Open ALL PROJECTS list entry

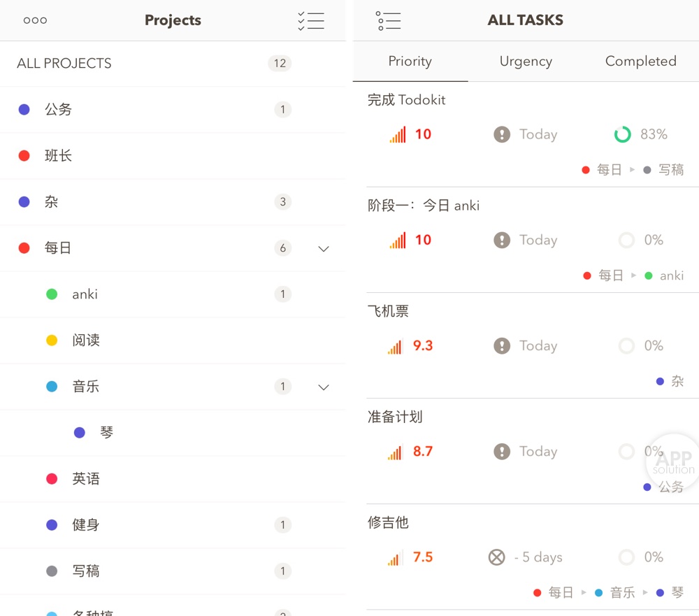pyautogui.click(x=64, y=64)
